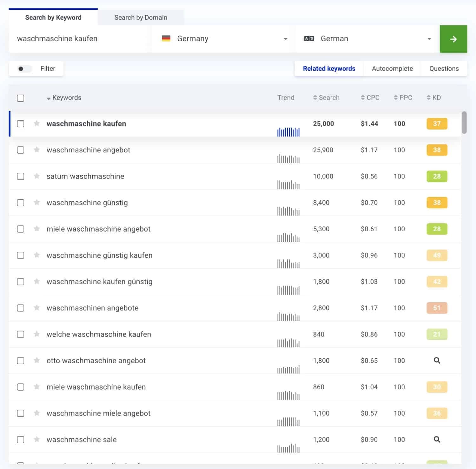The height and width of the screenshot is (469, 476).
Task: Click the magnifier icon for otto waschmaschine angebot
Action: tap(437, 360)
